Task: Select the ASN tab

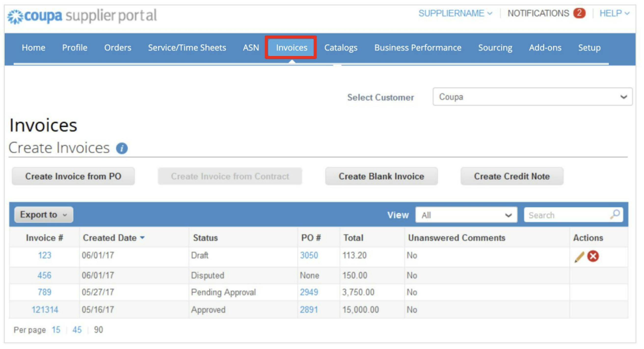Action: tap(251, 48)
